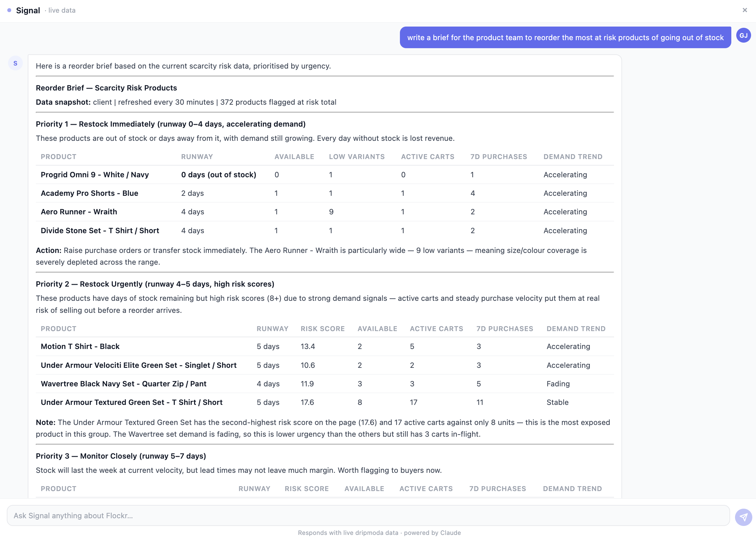Close the Signal panel with X
The width and height of the screenshot is (756, 538).
[x=744, y=10]
